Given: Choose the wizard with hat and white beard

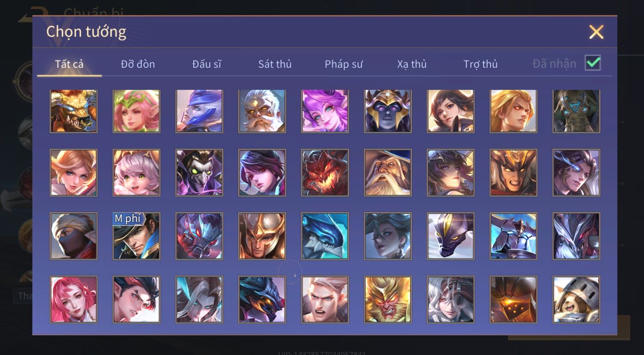Looking at the screenshot, I should (x=388, y=173).
